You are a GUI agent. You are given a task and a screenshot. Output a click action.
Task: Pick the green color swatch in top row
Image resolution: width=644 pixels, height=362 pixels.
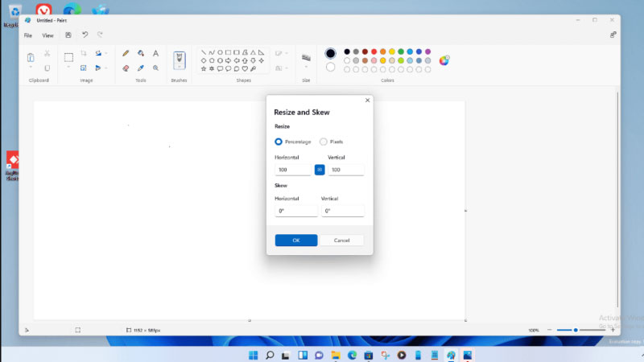coord(401,51)
